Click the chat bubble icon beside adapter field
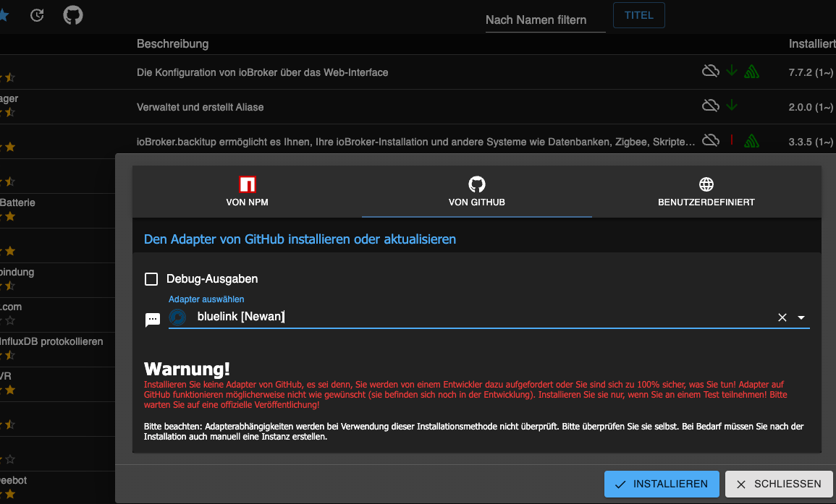Viewport: 836px width, 504px height. [x=153, y=320]
